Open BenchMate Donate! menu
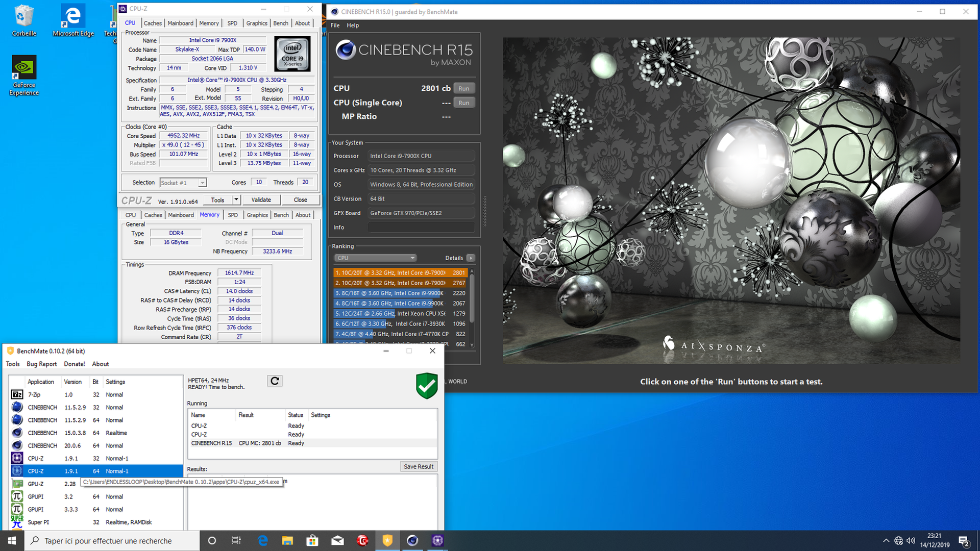This screenshot has width=980, height=551. coord(75,364)
